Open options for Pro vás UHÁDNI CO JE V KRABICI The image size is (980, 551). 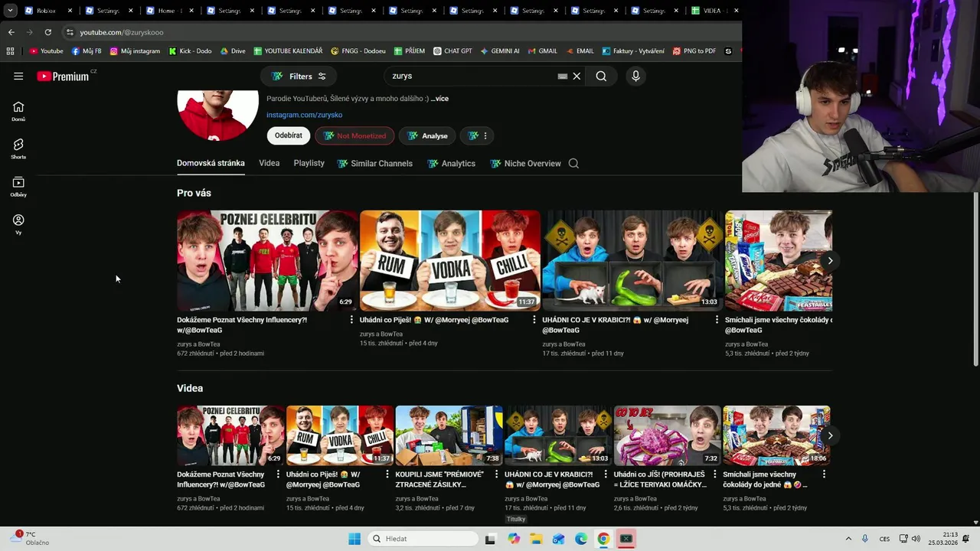(717, 320)
